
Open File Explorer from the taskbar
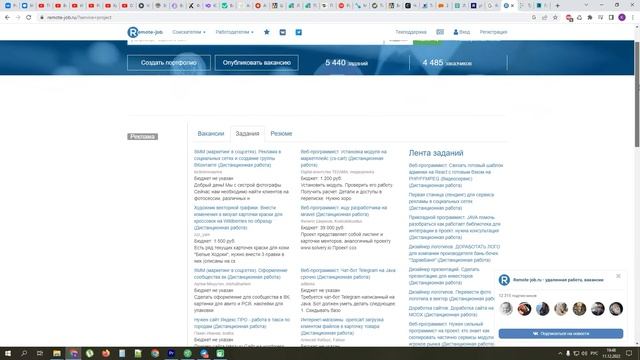tap(57, 353)
